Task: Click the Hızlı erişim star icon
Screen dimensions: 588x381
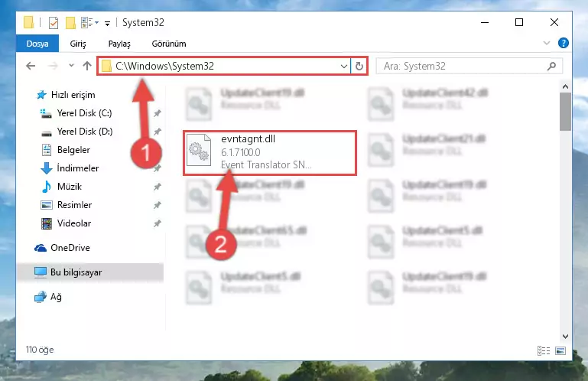Action: tap(41, 95)
